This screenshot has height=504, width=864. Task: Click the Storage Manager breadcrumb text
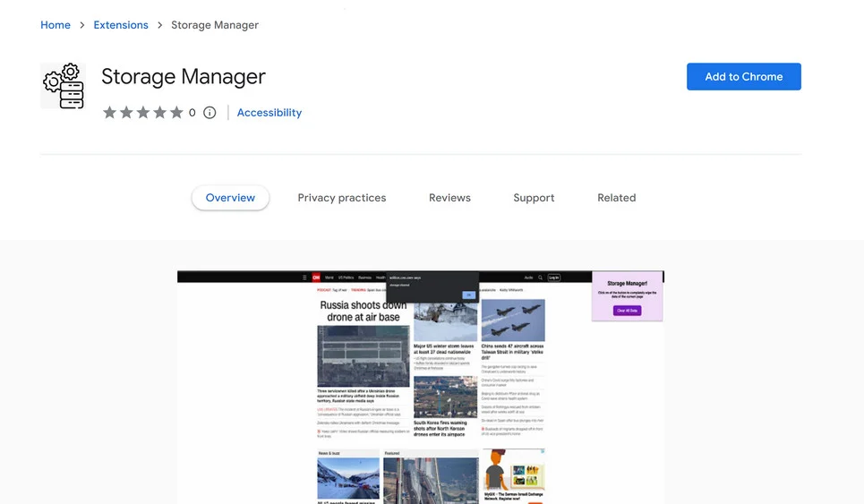(x=214, y=25)
